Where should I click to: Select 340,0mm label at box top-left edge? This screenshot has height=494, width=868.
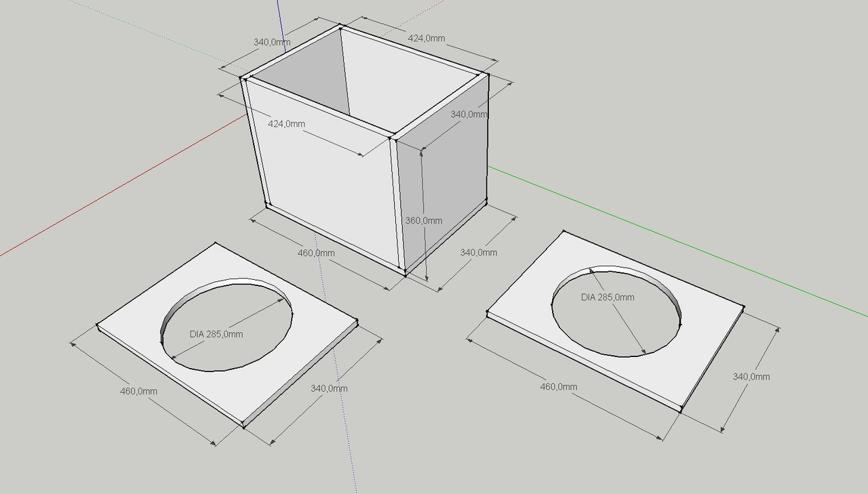coord(272,42)
